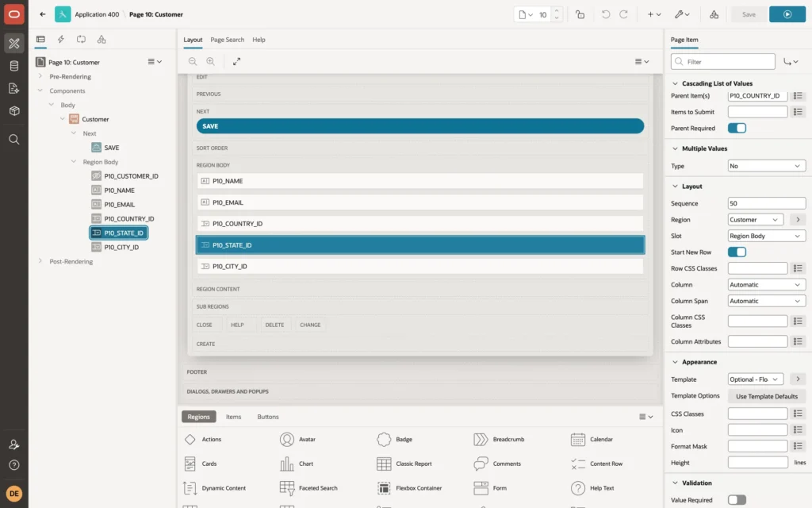Zoom in on the layout
The height and width of the screenshot is (508, 812).
pyautogui.click(x=211, y=61)
